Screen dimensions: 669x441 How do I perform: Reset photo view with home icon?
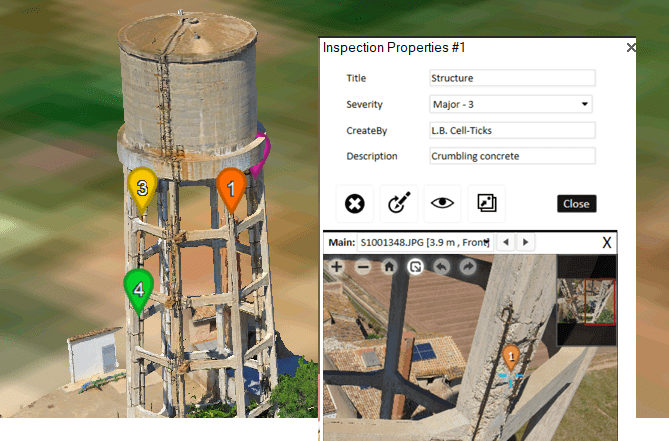[389, 267]
